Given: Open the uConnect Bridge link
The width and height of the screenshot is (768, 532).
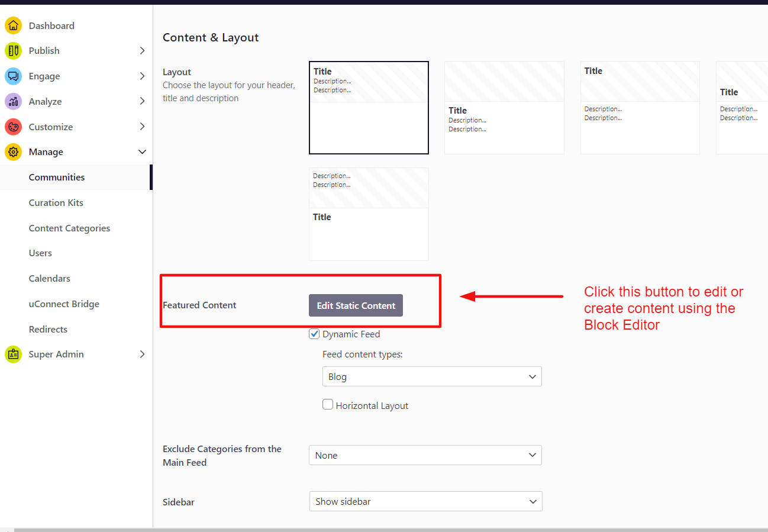Looking at the screenshot, I should coord(64,304).
